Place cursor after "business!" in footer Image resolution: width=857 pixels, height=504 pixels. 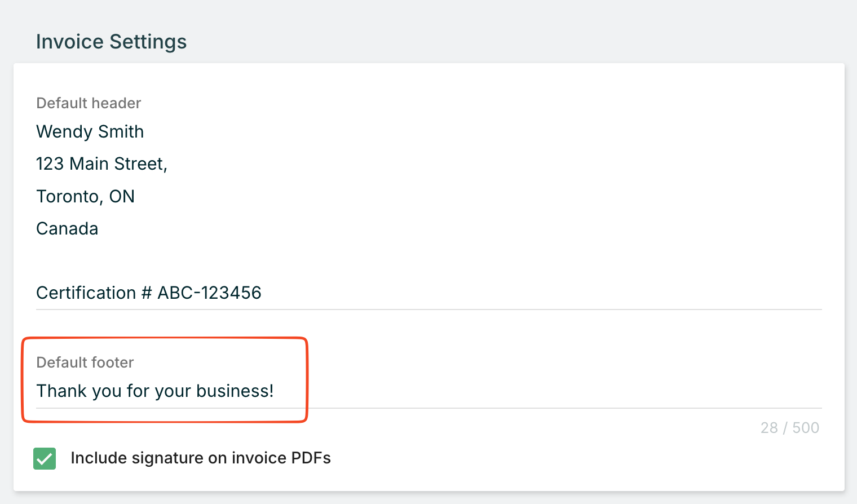coord(275,391)
